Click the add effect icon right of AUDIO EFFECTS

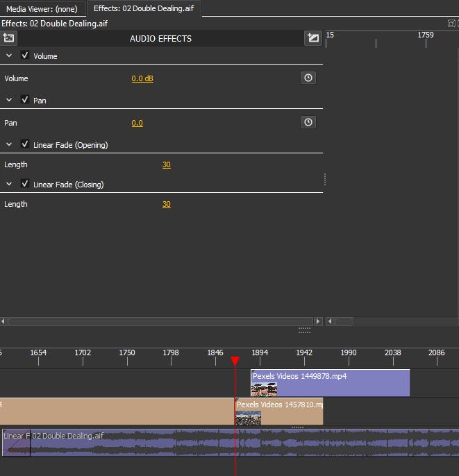coord(313,38)
